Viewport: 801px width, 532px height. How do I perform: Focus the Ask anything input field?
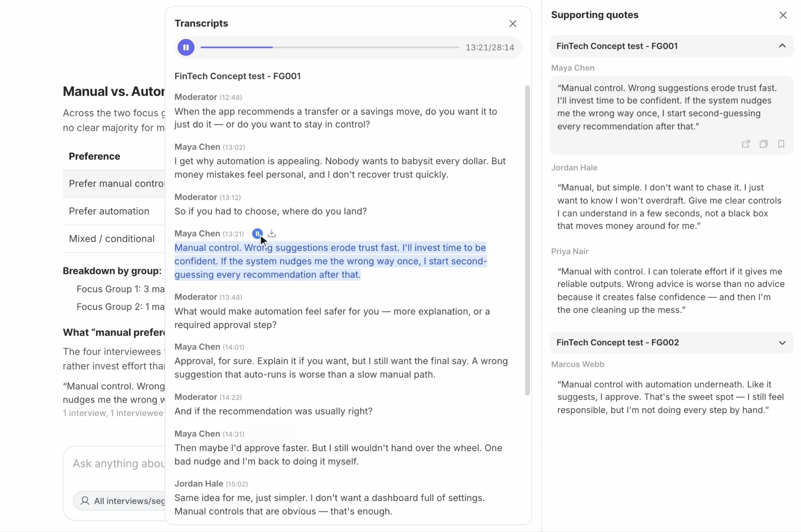point(118,464)
